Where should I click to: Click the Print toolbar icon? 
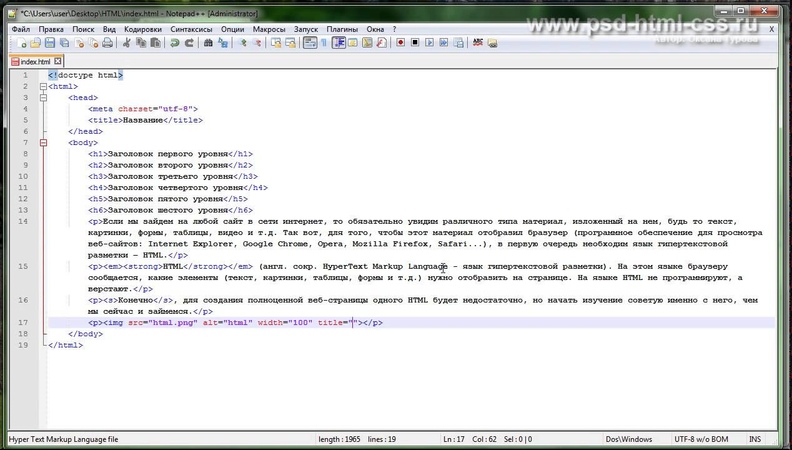[109, 44]
